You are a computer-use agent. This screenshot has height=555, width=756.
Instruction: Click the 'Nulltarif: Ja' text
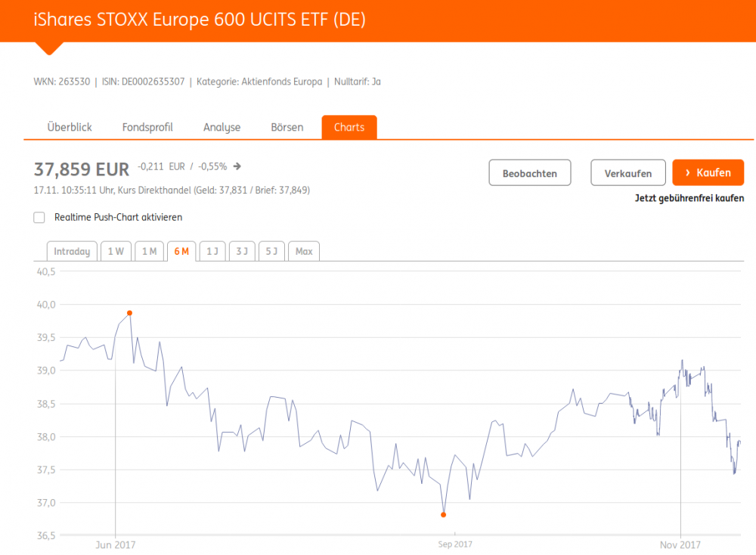click(358, 82)
